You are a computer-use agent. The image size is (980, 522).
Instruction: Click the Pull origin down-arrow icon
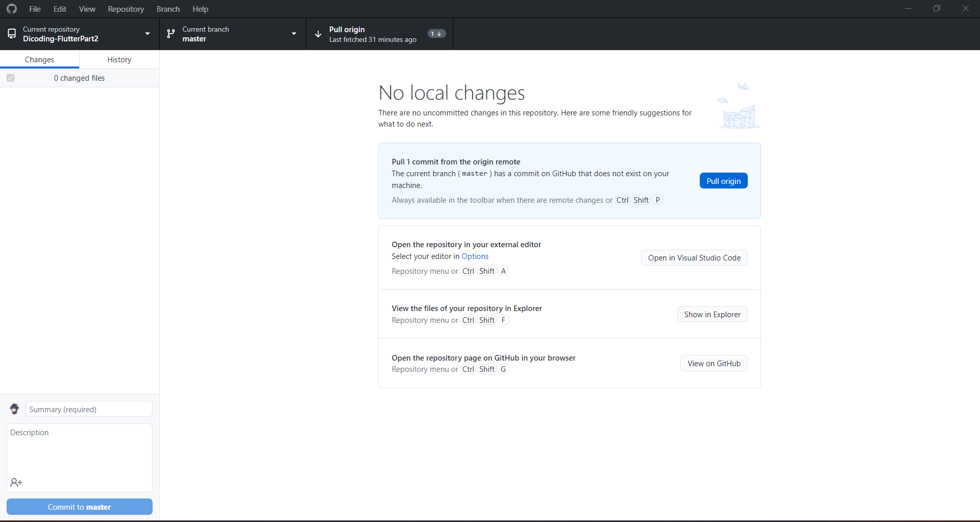coord(317,34)
